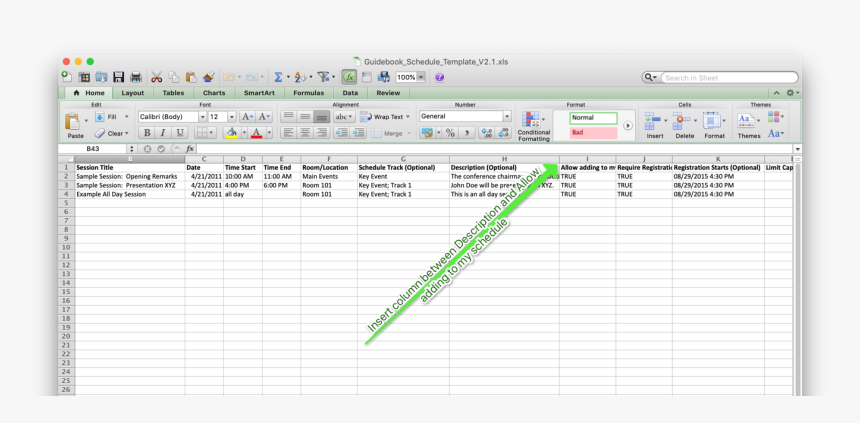Image resolution: width=860 pixels, height=423 pixels.
Task: Select the Normal cell style
Action: point(593,118)
